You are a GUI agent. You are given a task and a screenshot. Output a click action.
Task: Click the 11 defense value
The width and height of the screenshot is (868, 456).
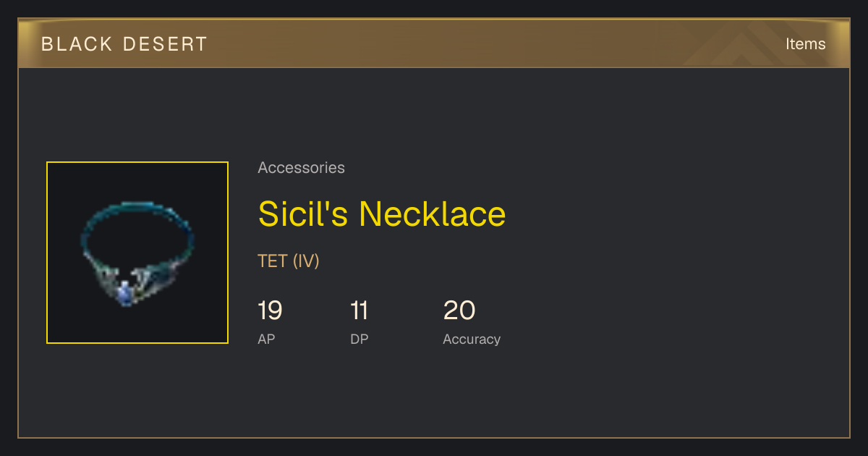[359, 311]
